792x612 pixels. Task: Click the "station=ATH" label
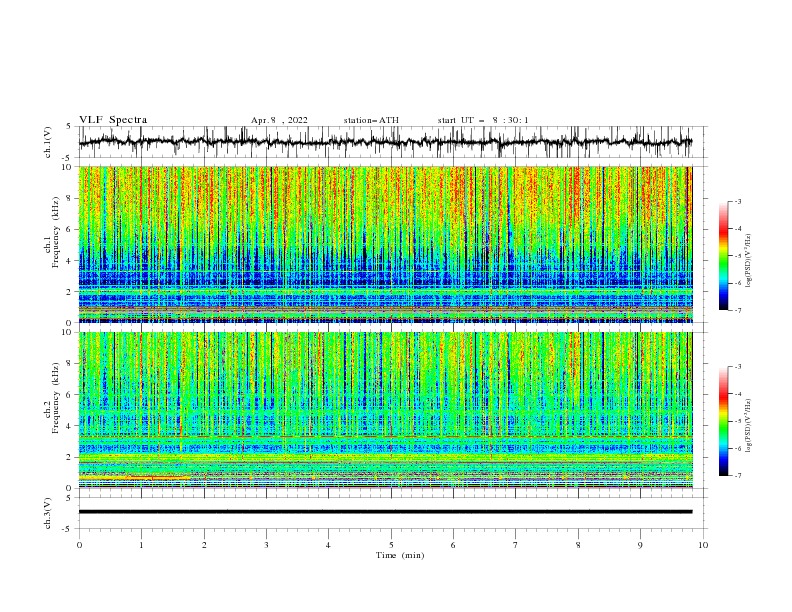click(371, 120)
